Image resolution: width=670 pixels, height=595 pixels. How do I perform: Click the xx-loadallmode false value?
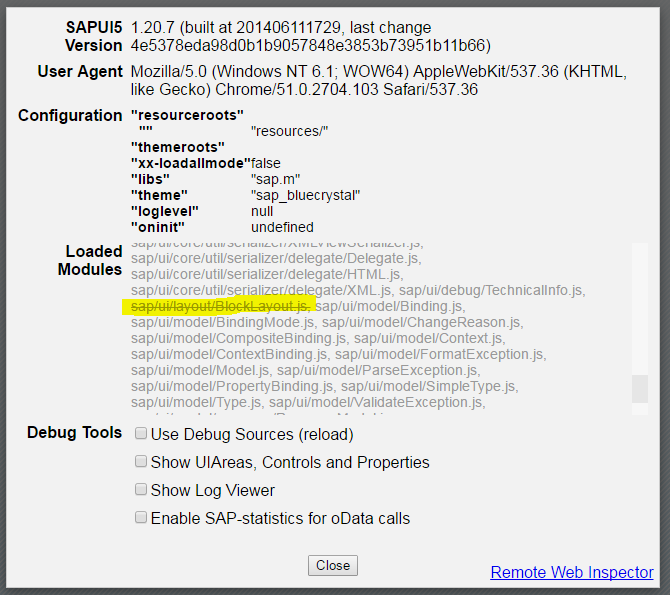pos(266,163)
